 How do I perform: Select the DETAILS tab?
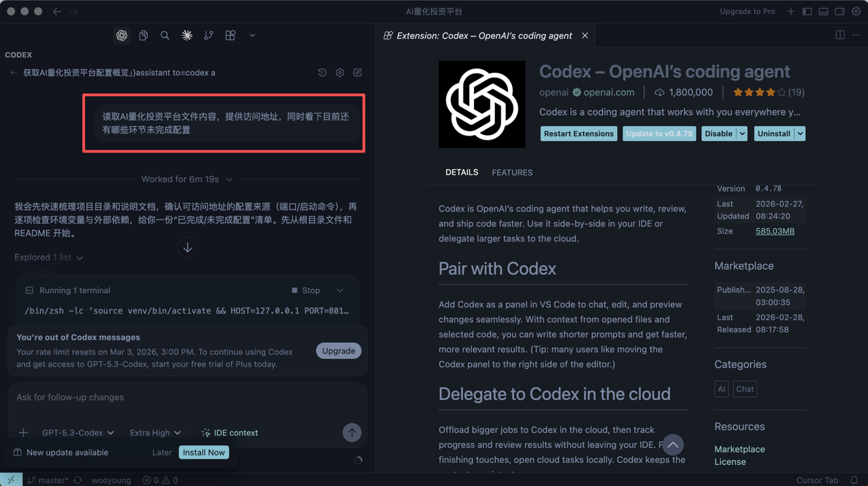click(x=462, y=172)
